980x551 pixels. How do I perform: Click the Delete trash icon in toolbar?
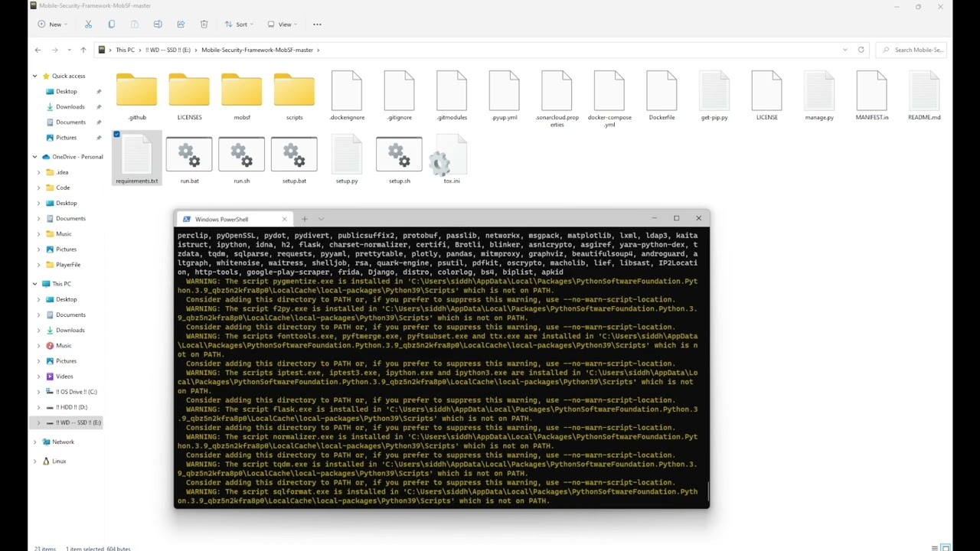coord(204,24)
